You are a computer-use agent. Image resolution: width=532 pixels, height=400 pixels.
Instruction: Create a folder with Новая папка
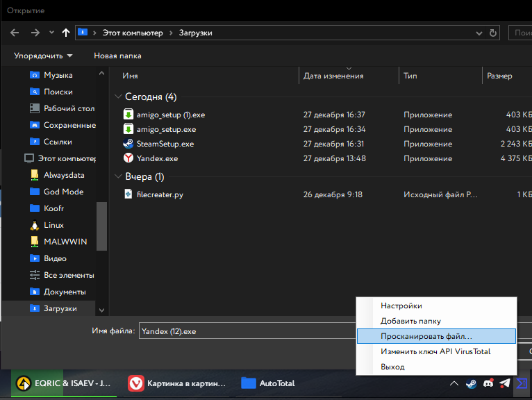click(x=117, y=56)
